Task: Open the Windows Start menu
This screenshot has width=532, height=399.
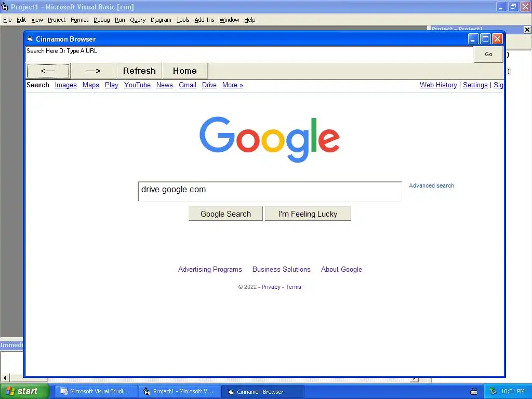Action: pos(25,391)
